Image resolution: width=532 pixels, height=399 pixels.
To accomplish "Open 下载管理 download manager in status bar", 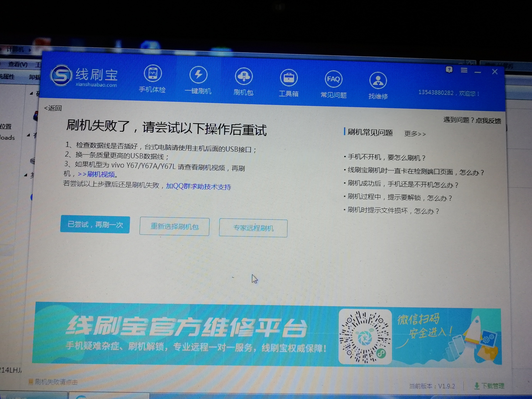I will coord(489,386).
